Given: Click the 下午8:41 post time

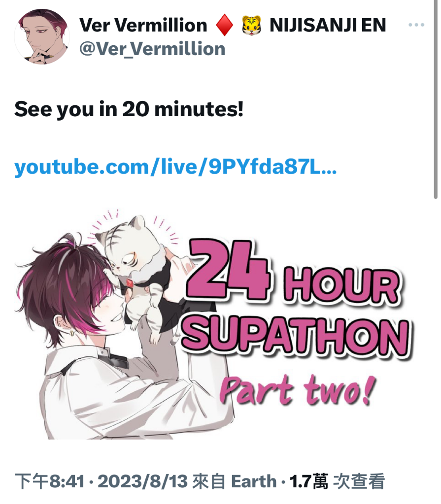Looking at the screenshot, I should (x=50, y=481).
